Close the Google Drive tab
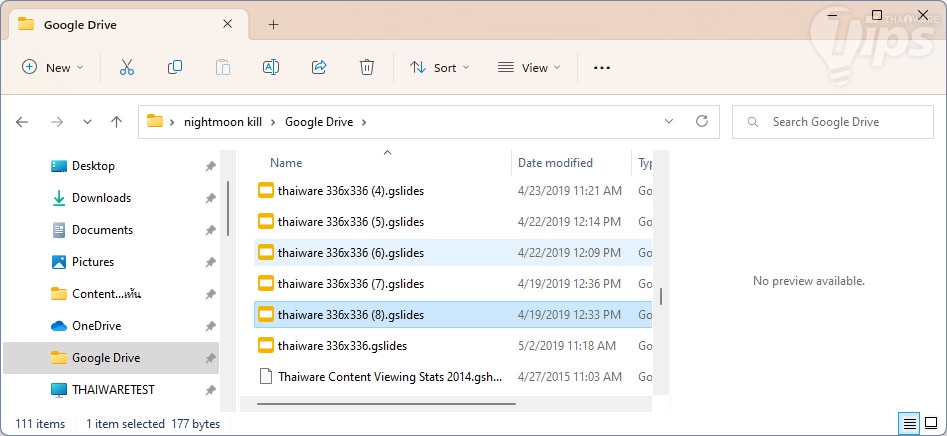The height and width of the screenshot is (436, 947). click(x=228, y=24)
